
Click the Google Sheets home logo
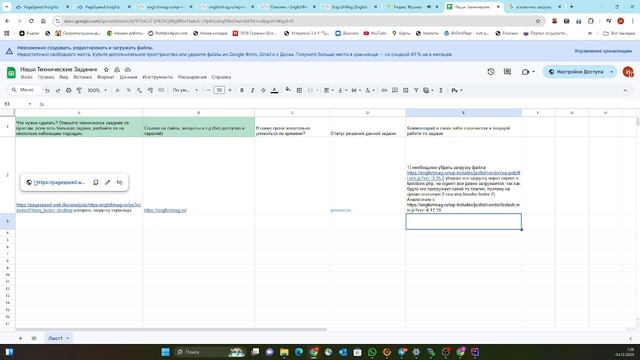(x=11, y=73)
